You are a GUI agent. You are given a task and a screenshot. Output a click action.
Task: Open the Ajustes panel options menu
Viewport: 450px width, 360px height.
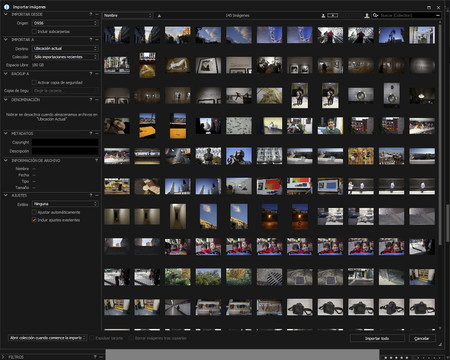click(97, 195)
